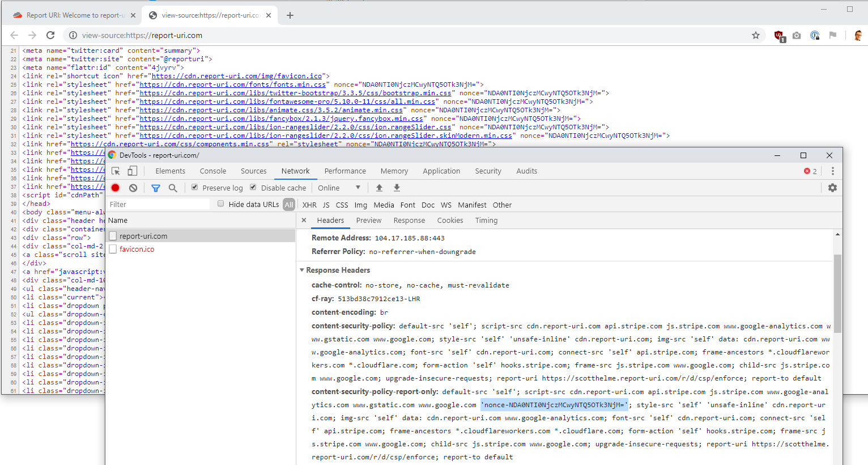Show the Preview tab of the request

coord(369,221)
